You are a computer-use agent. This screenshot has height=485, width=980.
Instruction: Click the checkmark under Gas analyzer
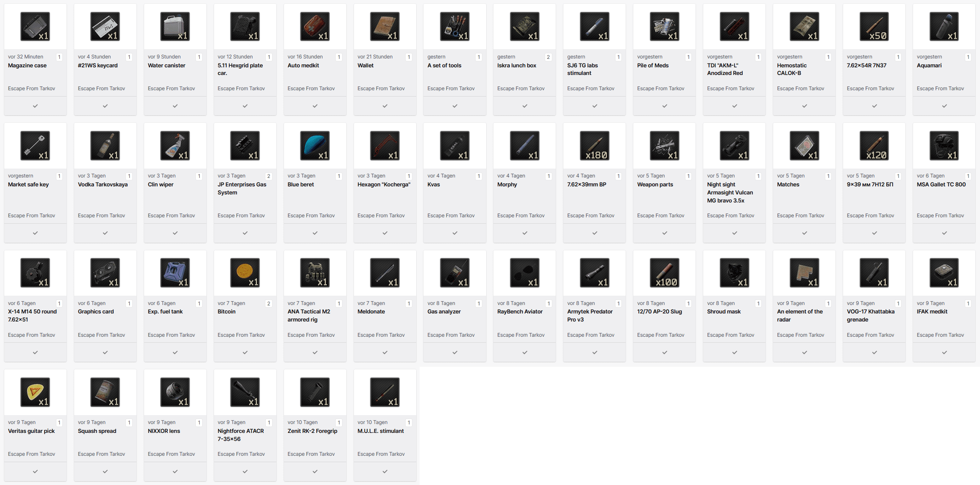pyautogui.click(x=455, y=352)
